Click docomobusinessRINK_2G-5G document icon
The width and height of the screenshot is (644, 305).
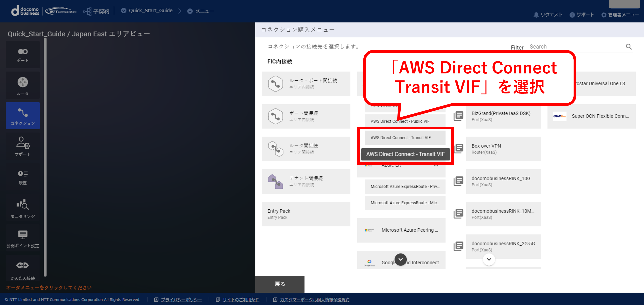[459, 246]
